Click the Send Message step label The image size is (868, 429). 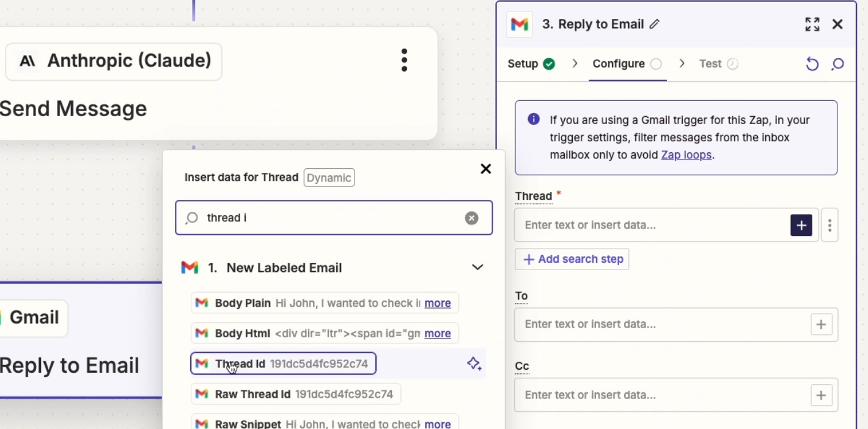pos(73,109)
